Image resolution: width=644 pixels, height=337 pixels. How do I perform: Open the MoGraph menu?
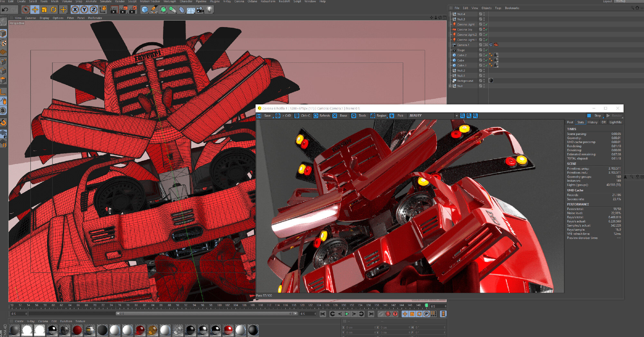coord(170,2)
